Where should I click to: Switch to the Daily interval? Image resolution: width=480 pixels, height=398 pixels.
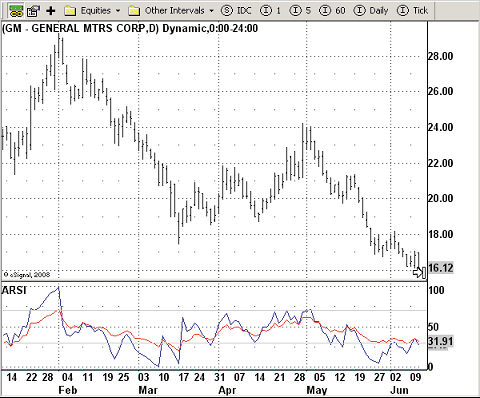pos(371,11)
